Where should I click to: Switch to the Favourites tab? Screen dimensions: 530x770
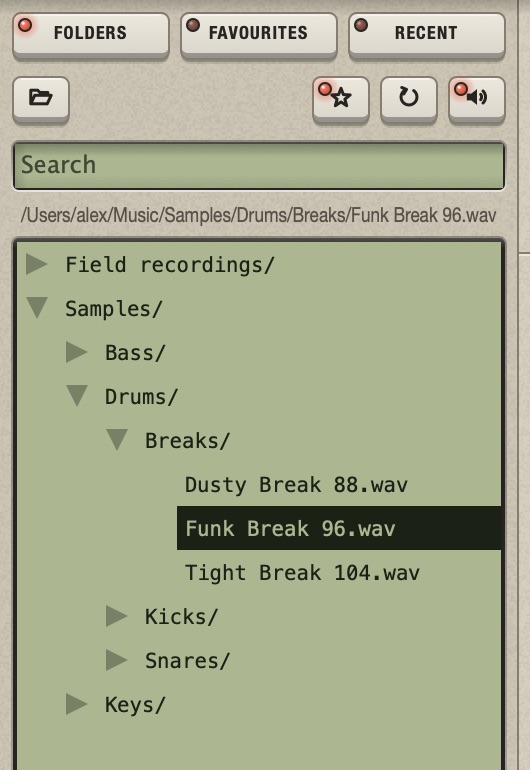[259, 34]
